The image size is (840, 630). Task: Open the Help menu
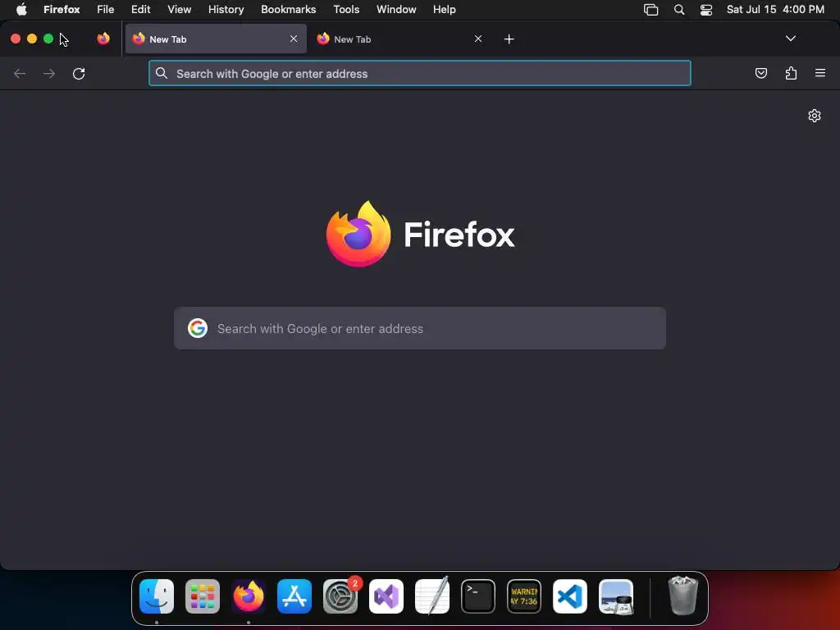point(444,9)
